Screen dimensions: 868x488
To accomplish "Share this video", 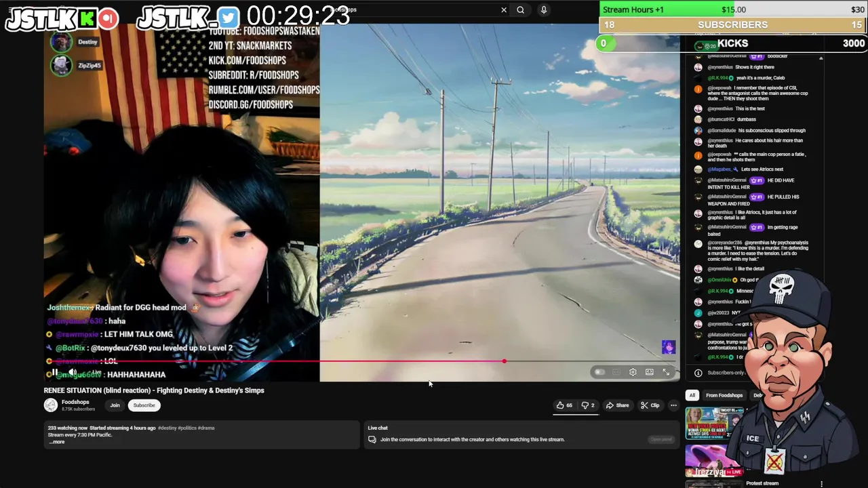I will pos(617,405).
